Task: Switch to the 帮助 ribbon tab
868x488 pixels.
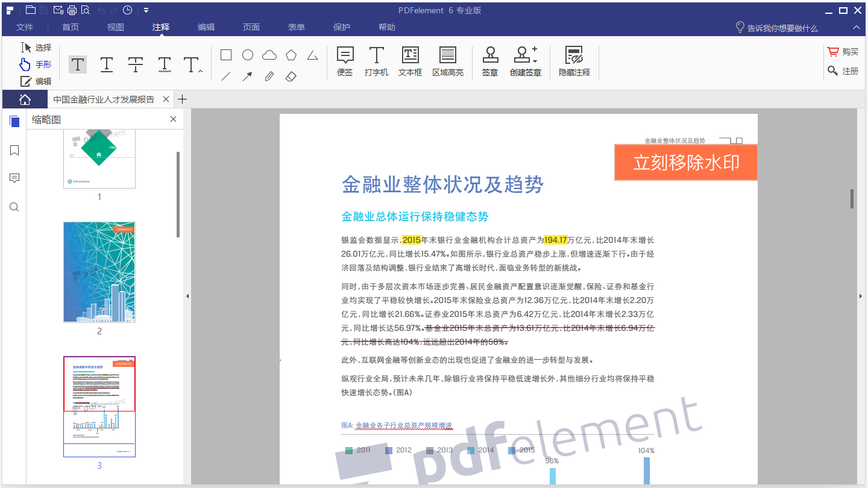Action: (x=387, y=27)
